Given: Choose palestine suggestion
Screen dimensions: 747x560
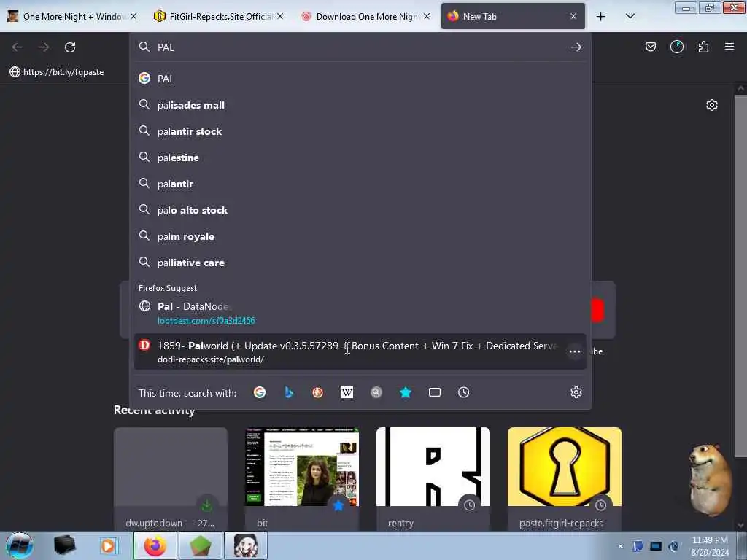Looking at the screenshot, I should tap(360, 157).
